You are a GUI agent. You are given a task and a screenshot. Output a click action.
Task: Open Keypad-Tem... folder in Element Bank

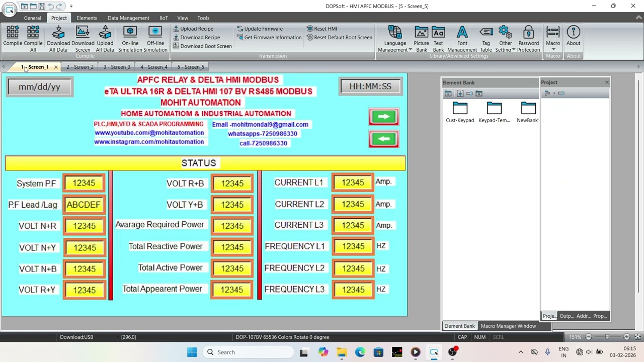pyautogui.click(x=494, y=113)
